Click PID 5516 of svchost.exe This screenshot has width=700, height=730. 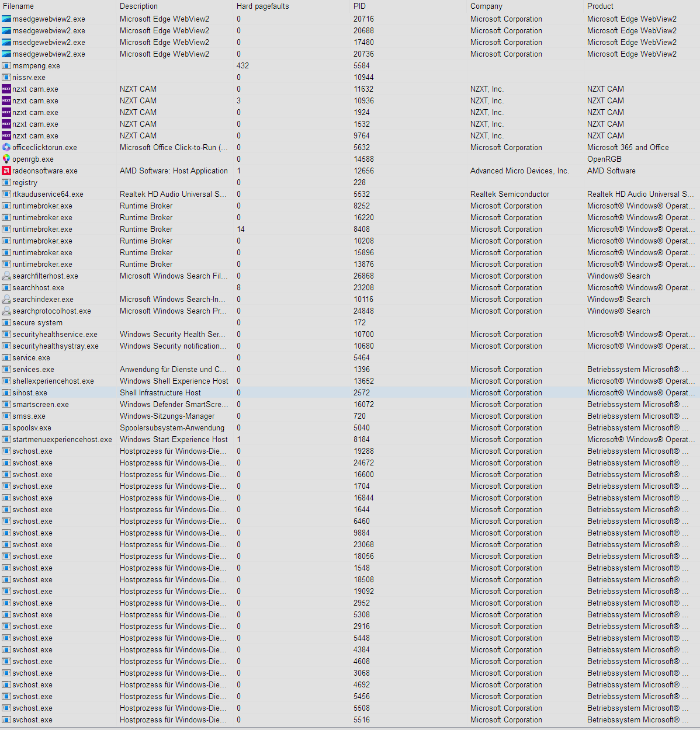(x=362, y=719)
